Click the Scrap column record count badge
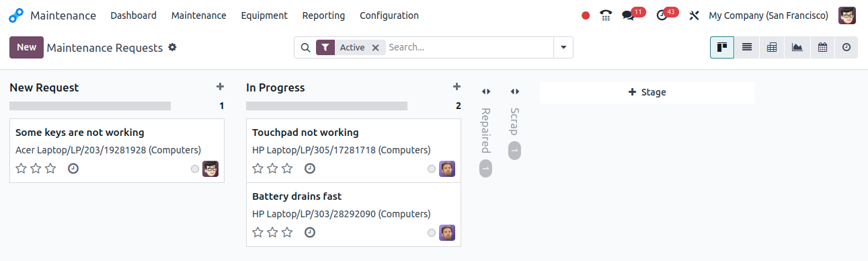The height and width of the screenshot is (261, 868). (x=514, y=151)
